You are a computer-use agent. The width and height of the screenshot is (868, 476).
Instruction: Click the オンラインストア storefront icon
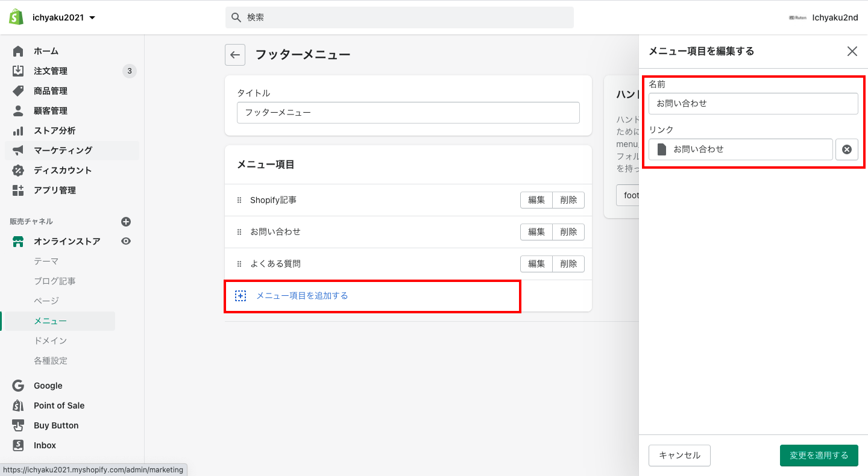(x=18, y=242)
